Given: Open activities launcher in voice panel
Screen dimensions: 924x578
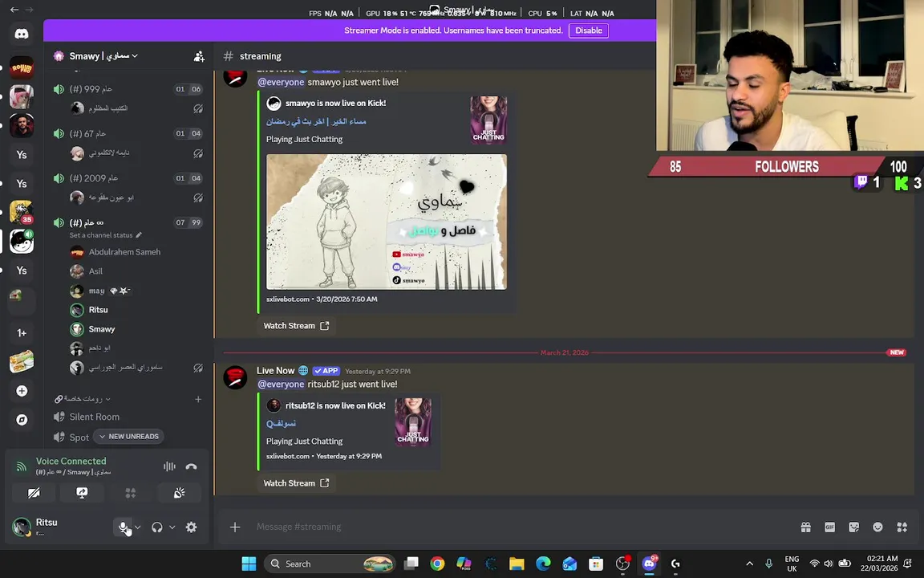Looking at the screenshot, I should click(130, 493).
